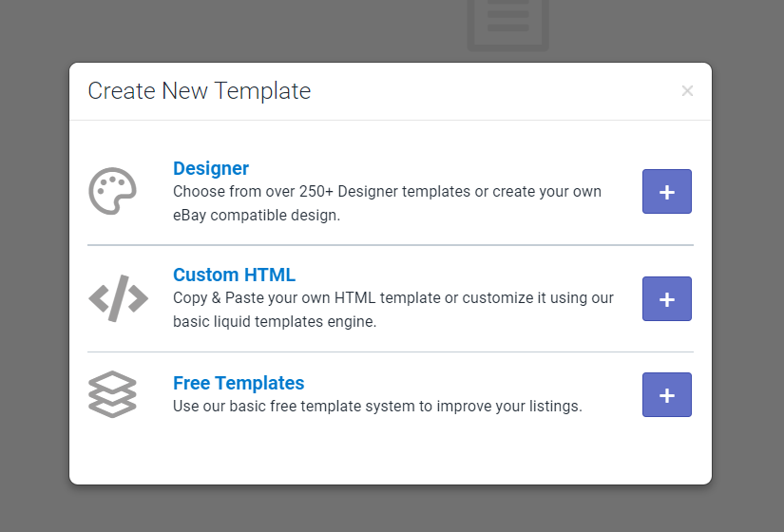Create a Free Templates template via plus button
The image size is (784, 532).
(666, 394)
